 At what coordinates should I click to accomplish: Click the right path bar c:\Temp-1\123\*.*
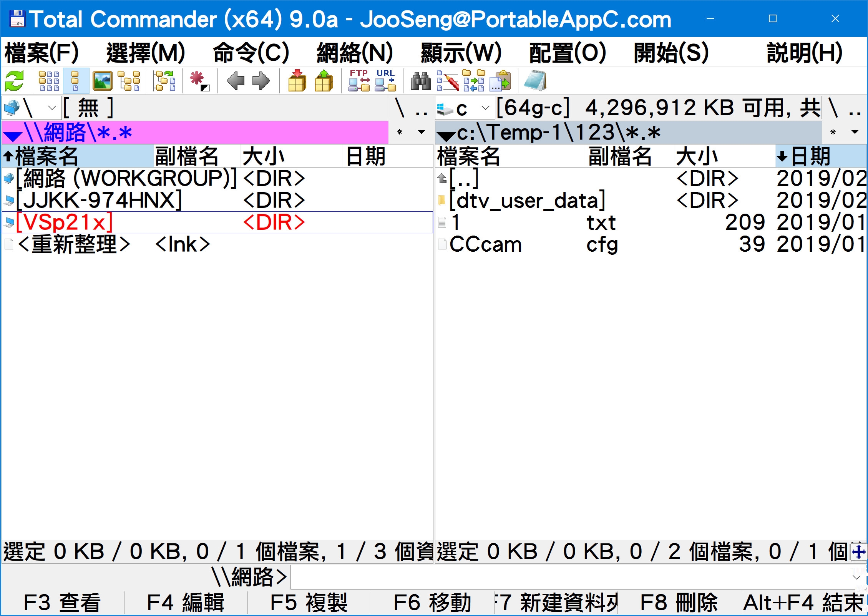(629, 132)
